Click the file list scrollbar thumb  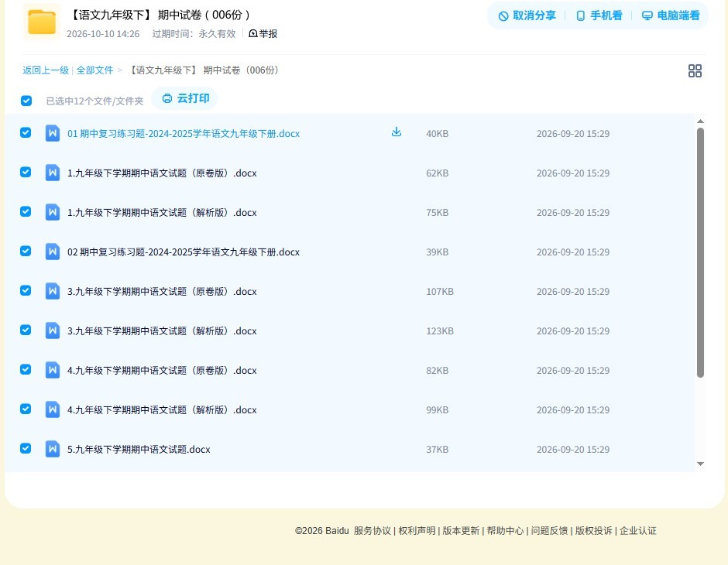pos(700,253)
